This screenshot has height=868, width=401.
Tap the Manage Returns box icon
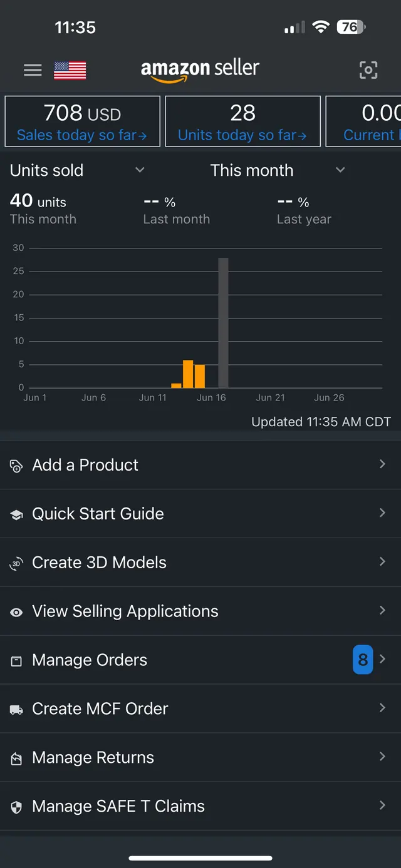(16, 758)
